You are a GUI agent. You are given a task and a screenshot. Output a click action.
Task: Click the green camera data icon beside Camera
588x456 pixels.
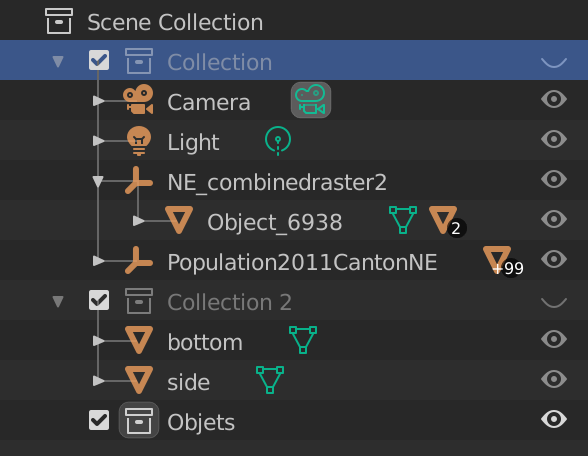[x=310, y=100]
